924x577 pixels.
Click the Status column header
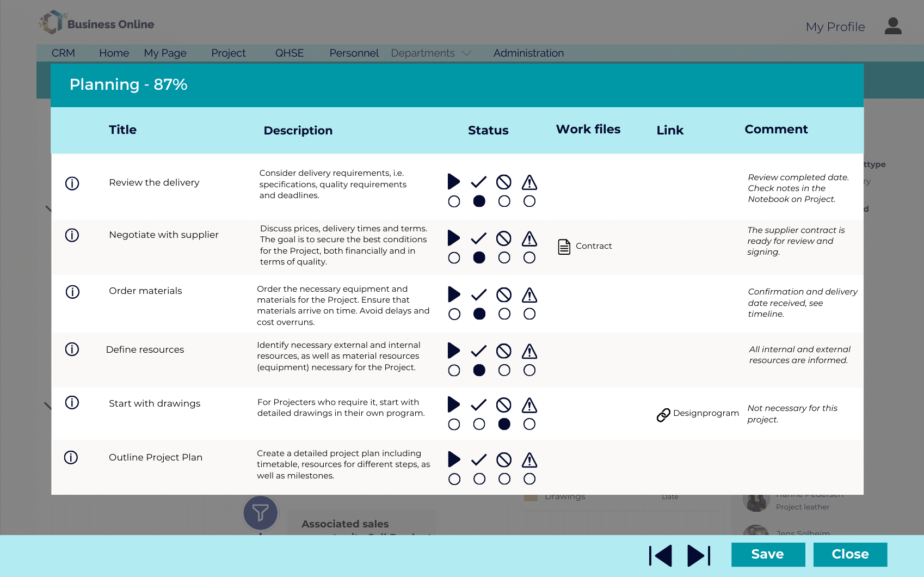click(x=488, y=131)
